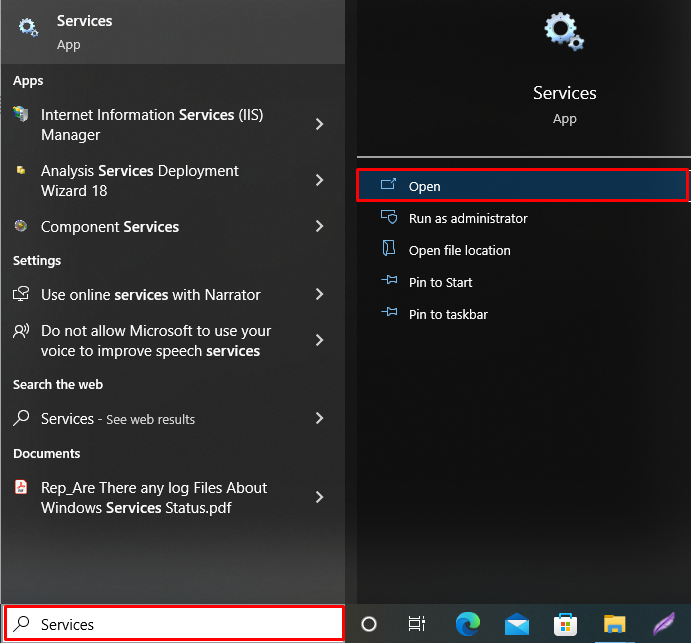Expand Component Services result arrow
The height and width of the screenshot is (643, 691).
tap(319, 226)
